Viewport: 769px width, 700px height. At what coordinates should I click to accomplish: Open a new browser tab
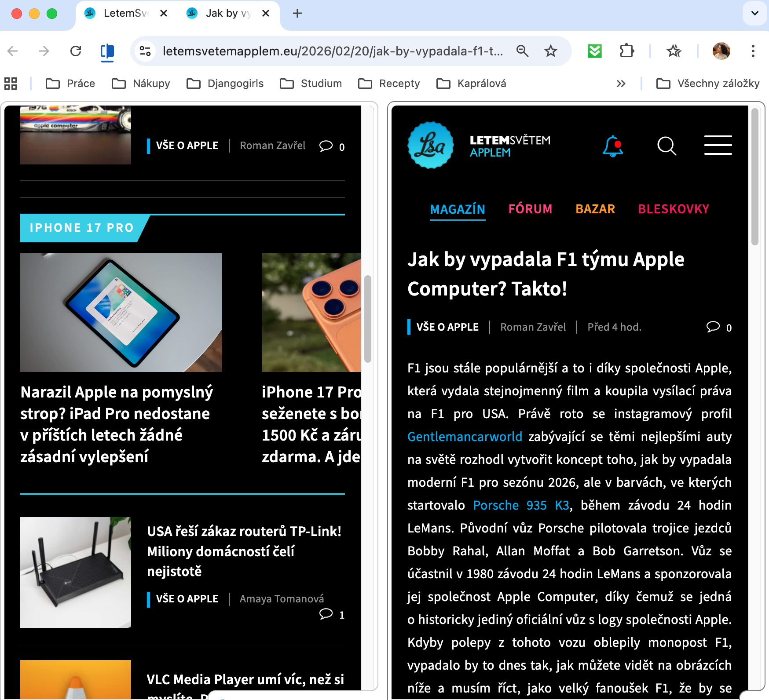[x=297, y=13]
